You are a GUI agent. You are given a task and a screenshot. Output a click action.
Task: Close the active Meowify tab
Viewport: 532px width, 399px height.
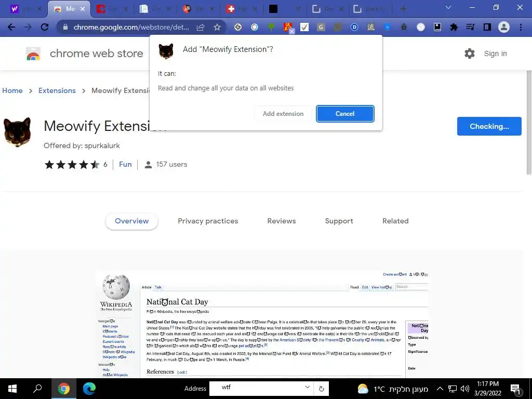tap(83, 9)
